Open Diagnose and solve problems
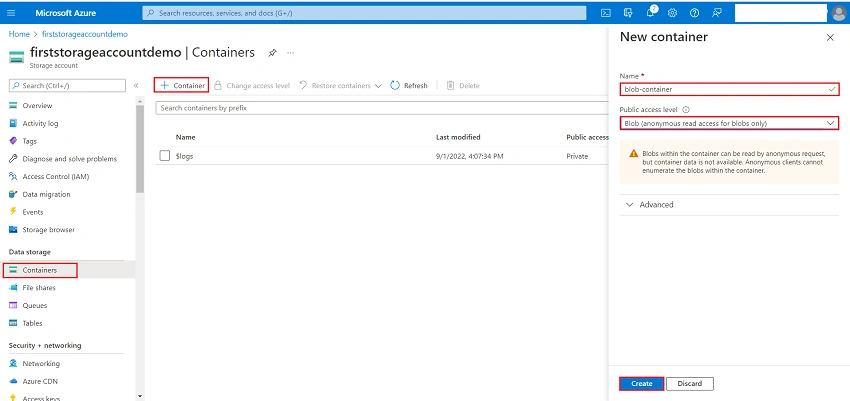850x401 pixels. [x=69, y=159]
